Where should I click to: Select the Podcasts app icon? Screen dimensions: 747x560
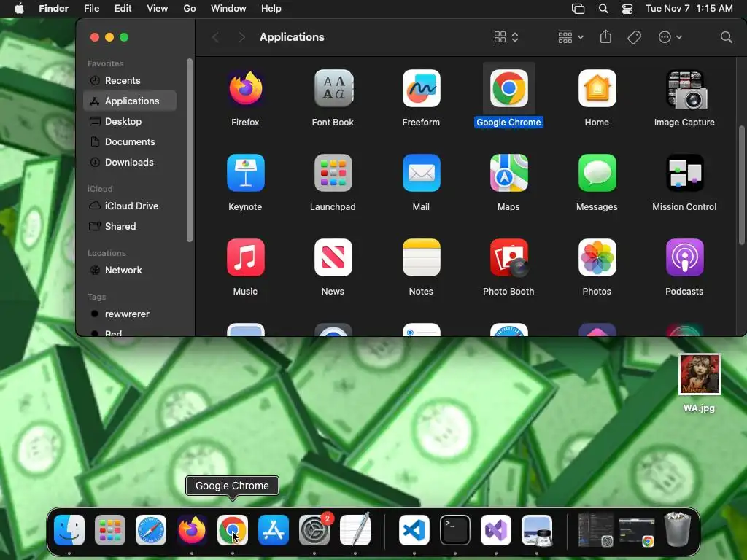coord(684,257)
